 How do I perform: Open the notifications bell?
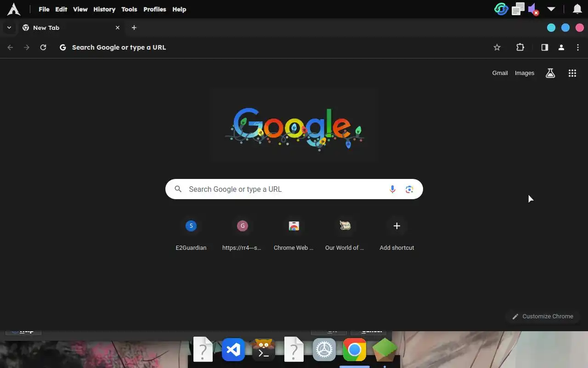coord(577,9)
